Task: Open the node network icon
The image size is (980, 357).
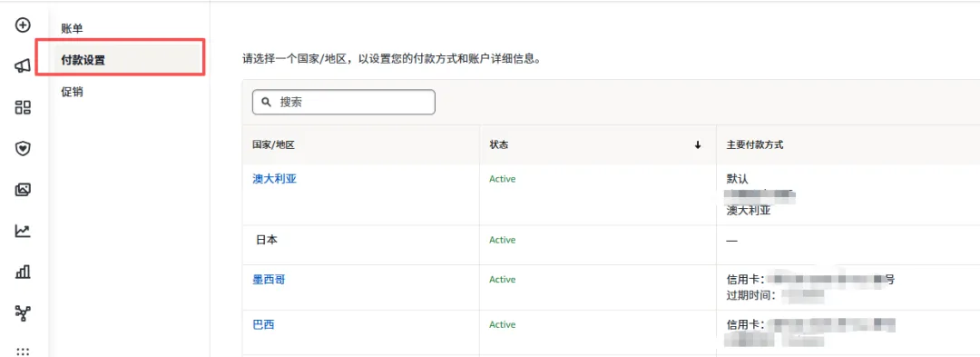Action: click(23, 312)
